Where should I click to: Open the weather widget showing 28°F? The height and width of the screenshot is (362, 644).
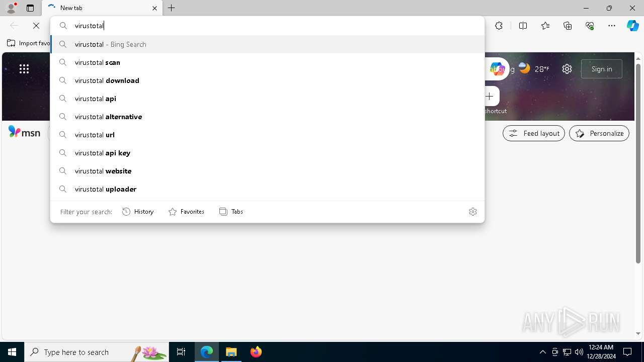tap(534, 68)
